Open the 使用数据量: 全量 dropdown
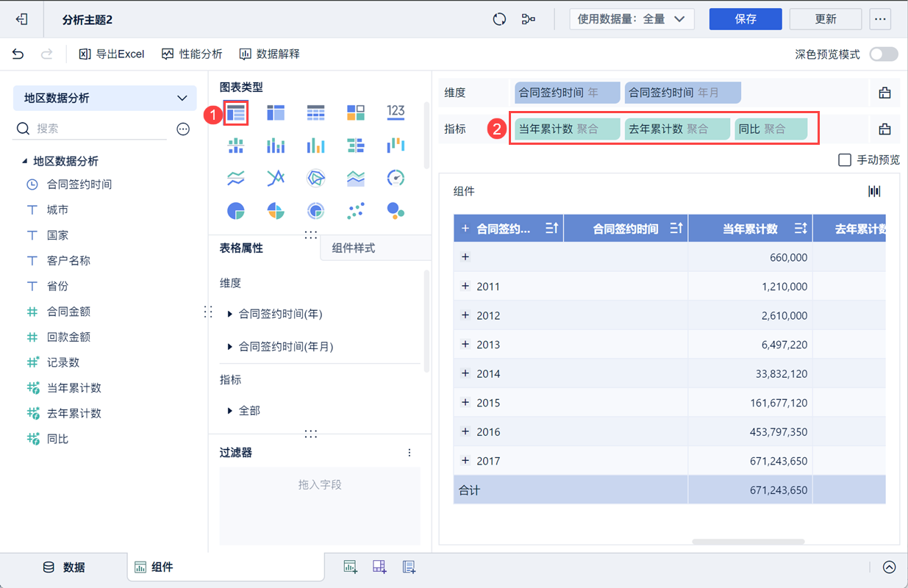908x588 pixels. (632, 19)
